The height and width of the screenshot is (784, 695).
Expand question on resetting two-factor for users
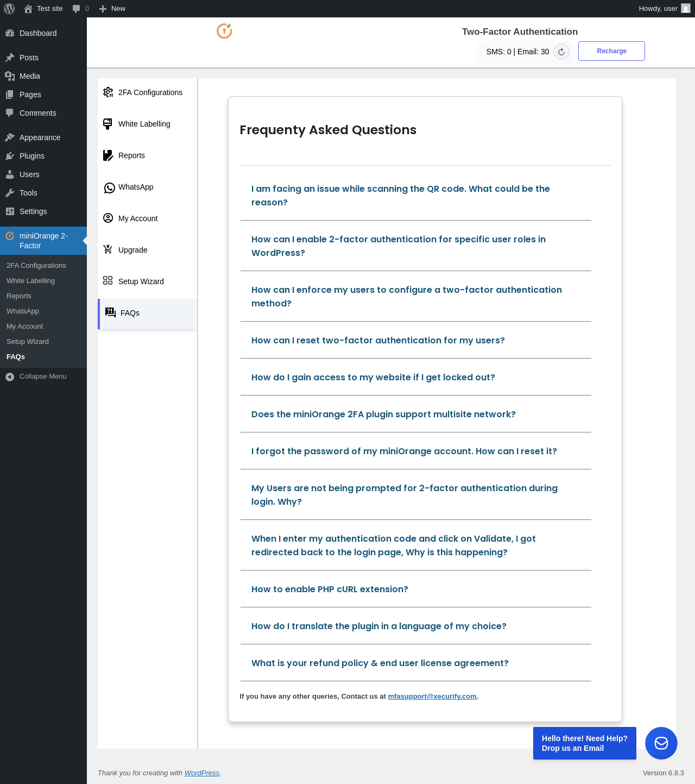[416, 340]
